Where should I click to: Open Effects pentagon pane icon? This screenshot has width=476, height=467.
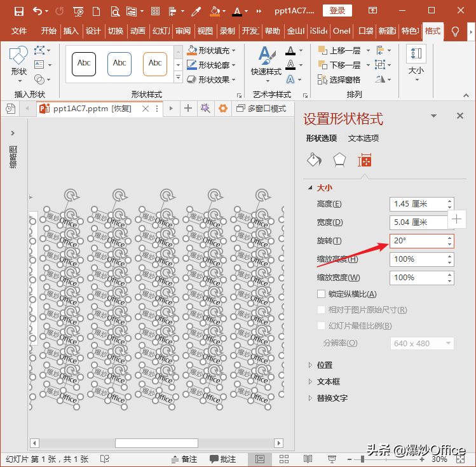tap(339, 160)
